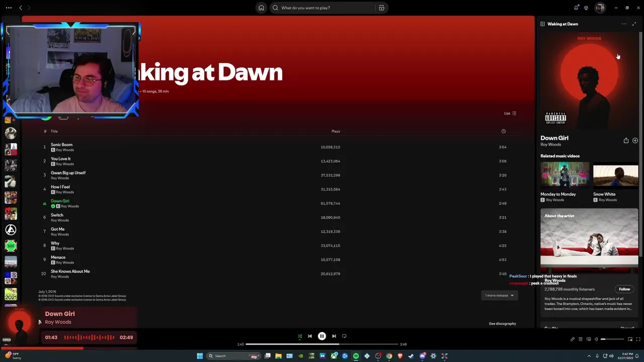Open Connect to a device icon
Screen dimensions: 644x362
588,339
